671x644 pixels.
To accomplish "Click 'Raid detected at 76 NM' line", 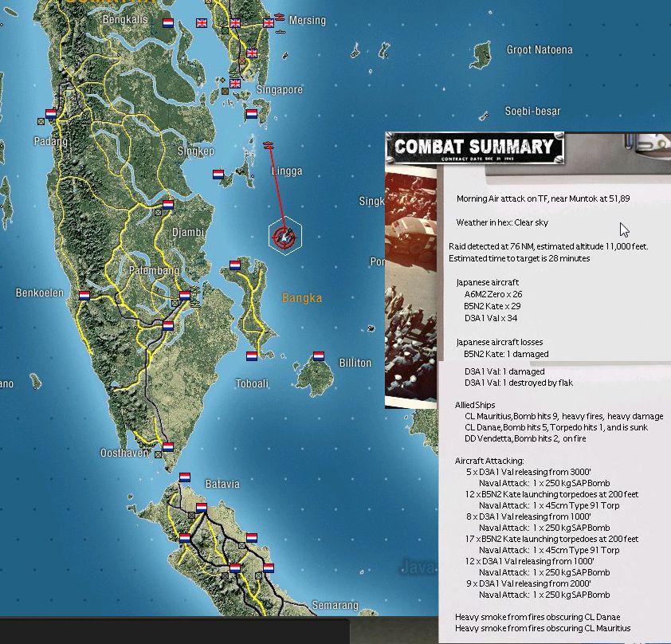I will [x=548, y=246].
